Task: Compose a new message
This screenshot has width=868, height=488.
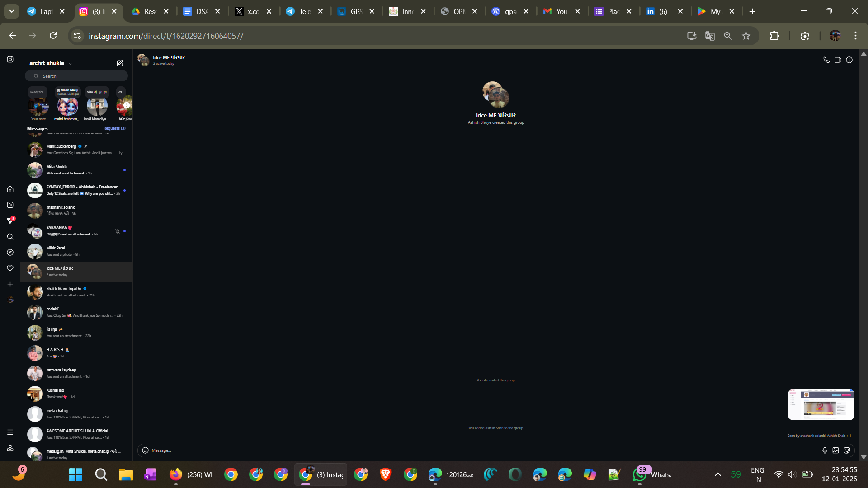Action: (x=120, y=63)
